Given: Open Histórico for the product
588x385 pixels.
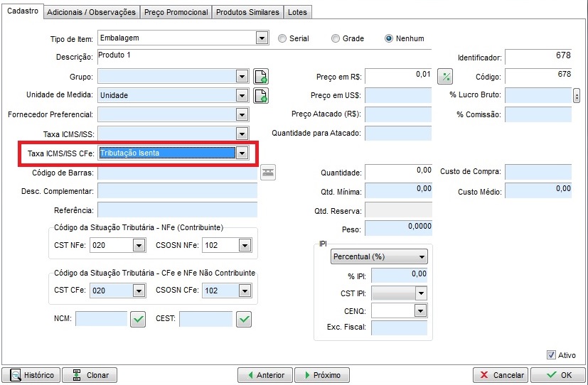Looking at the screenshot, I should (31, 375).
